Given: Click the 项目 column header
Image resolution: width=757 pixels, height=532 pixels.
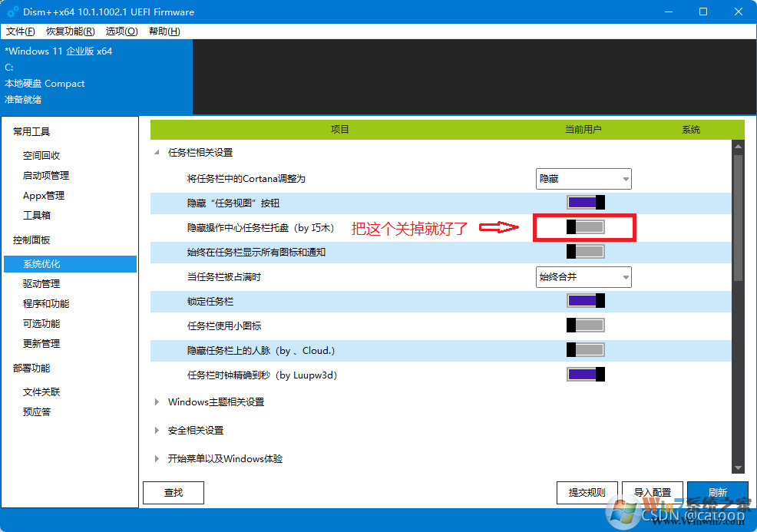Looking at the screenshot, I should click(340, 130).
